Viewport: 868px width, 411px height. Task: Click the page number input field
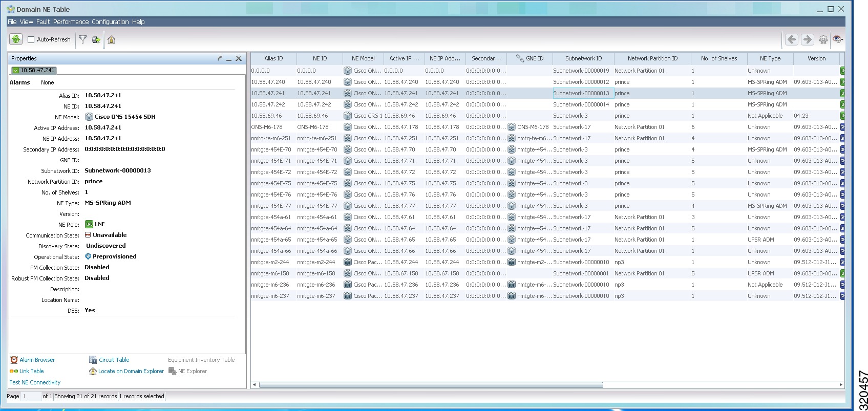(x=31, y=396)
